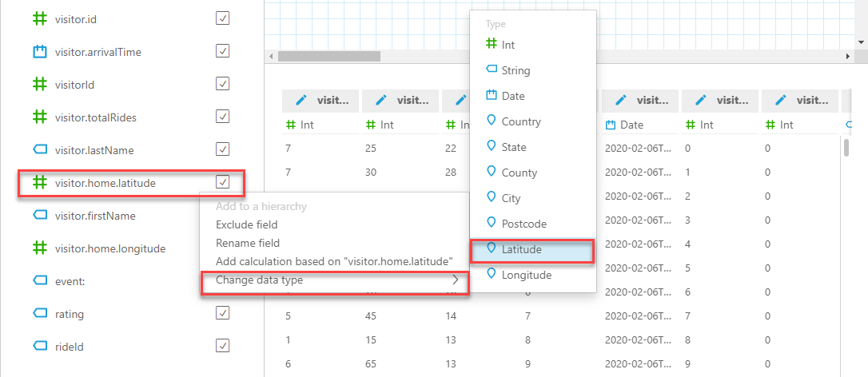Click the data table's vertical scrollbar
The height and width of the screenshot is (377, 868).
[846, 148]
